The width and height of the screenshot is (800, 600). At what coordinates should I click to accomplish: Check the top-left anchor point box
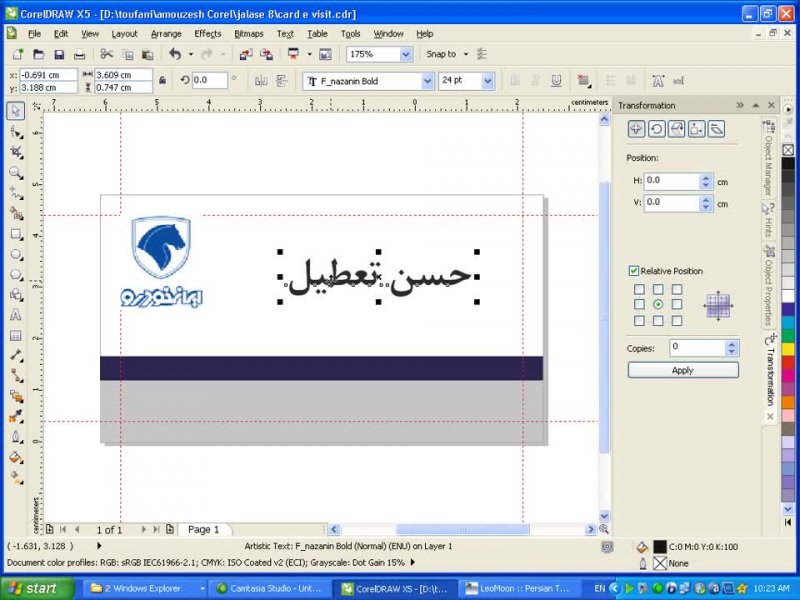coord(639,290)
